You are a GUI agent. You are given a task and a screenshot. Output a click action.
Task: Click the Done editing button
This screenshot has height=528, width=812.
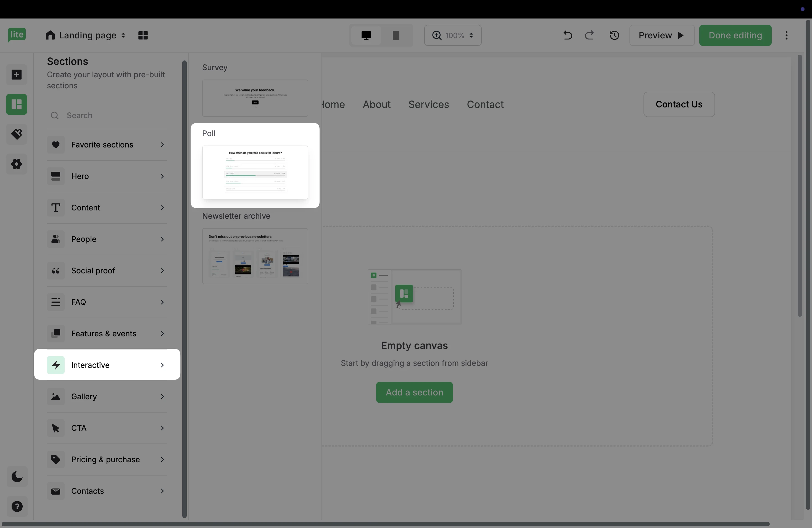pos(735,35)
